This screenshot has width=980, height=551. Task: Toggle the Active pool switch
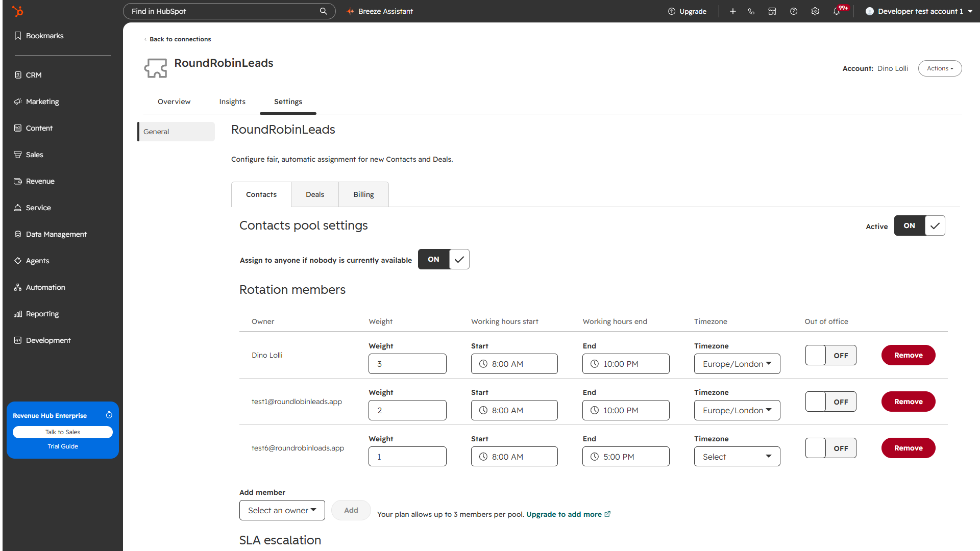[x=919, y=226]
